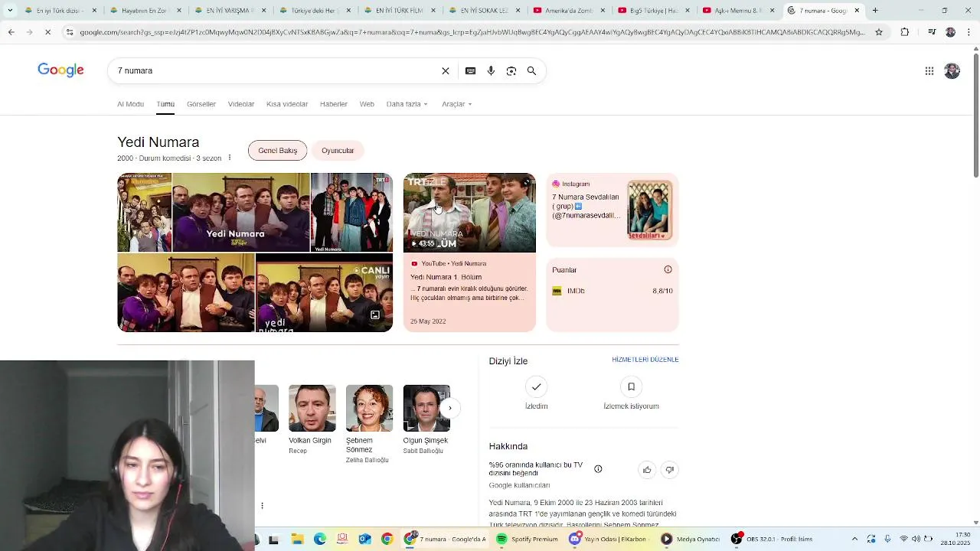
Task: Switch to Videolar results tab
Action: (241, 104)
